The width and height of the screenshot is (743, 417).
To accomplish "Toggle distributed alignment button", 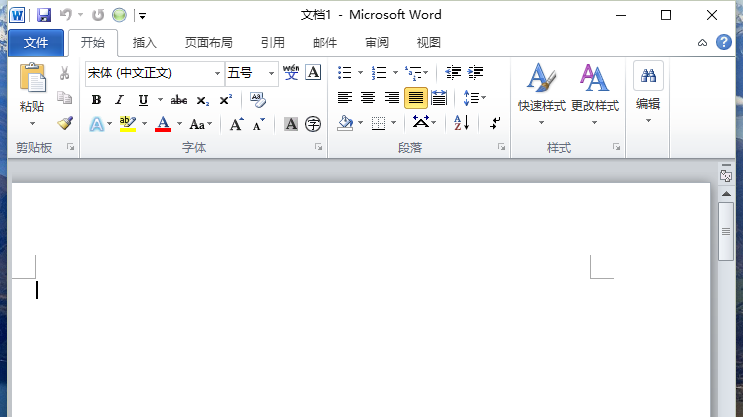I will click(439, 98).
